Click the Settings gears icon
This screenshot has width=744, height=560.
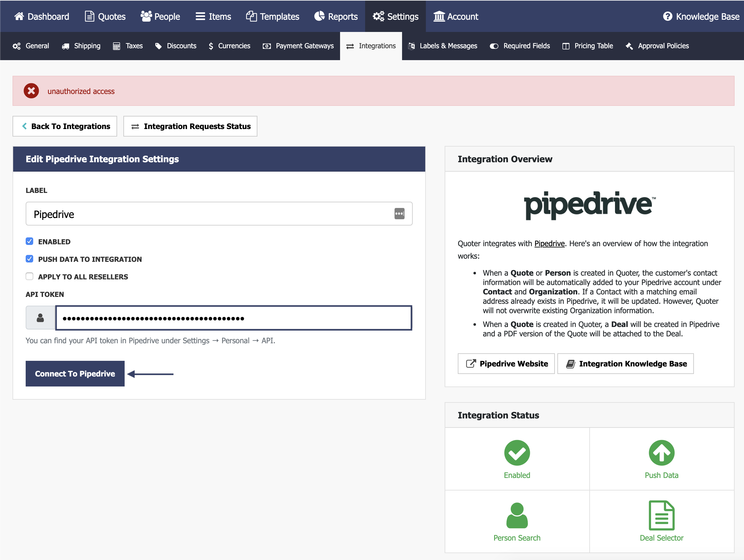click(378, 16)
